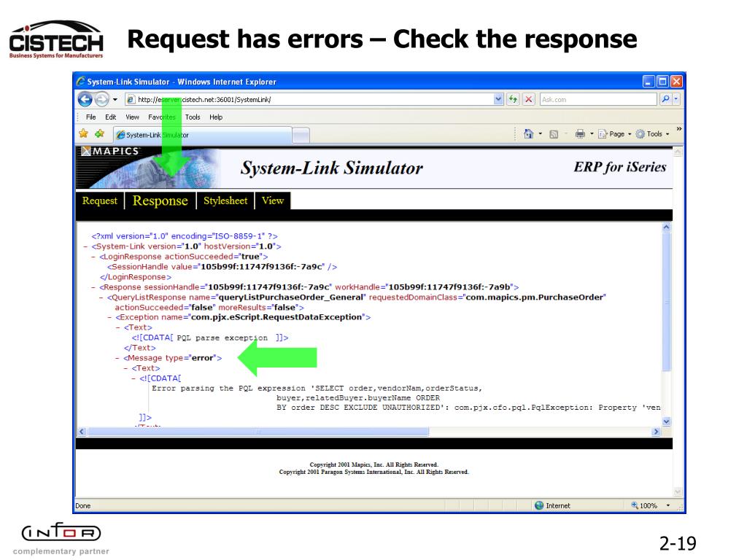This screenshot has height=560, width=747.
Task: Open the File menu
Action: point(90,117)
